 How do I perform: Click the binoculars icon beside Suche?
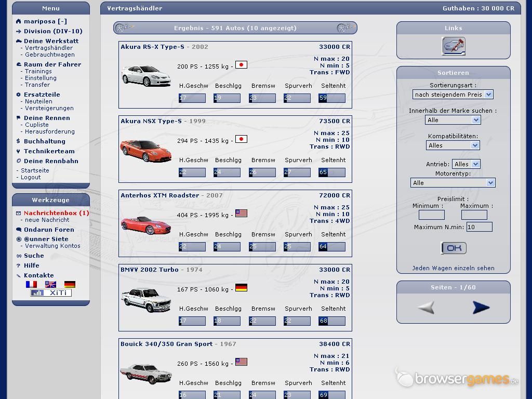click(x=19, y=256)
